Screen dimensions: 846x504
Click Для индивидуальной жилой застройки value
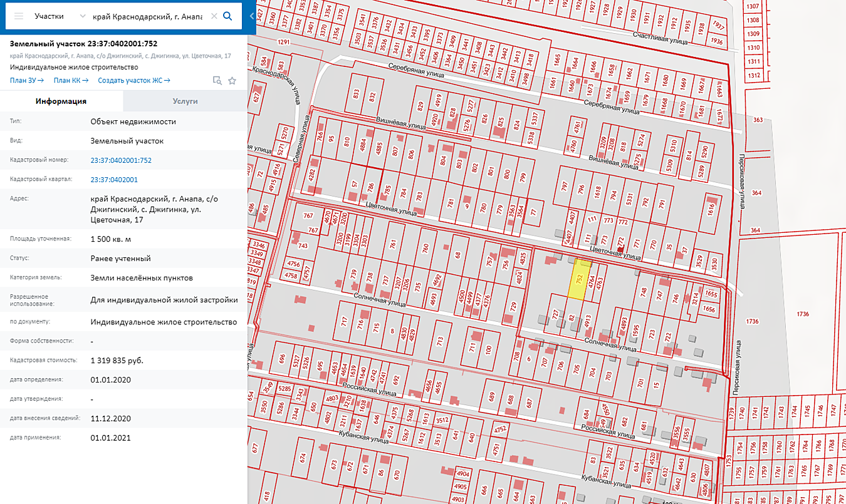pyautogui.click(x=164, y=300)
